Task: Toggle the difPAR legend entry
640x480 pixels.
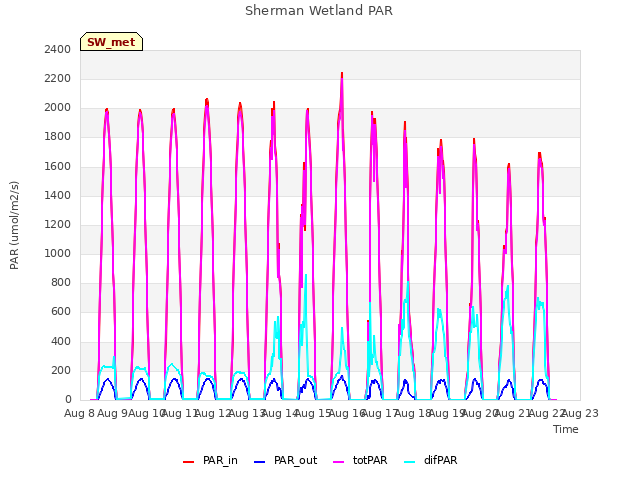Action: point(431,460)
